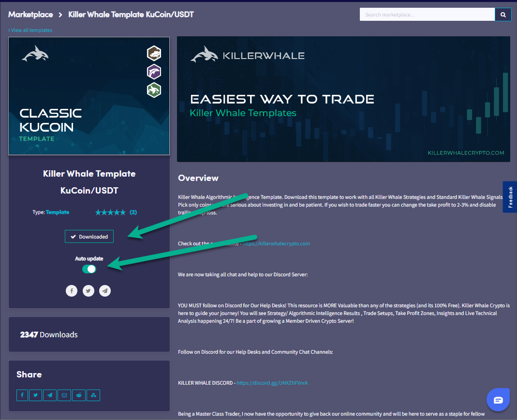Click the round Facebook icon under Auto update
The image size is (517, 420).
[72, 291]
